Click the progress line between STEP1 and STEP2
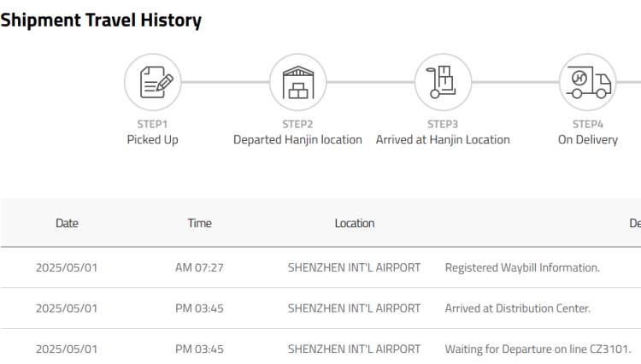641x364 pixels. click(226, 82)
